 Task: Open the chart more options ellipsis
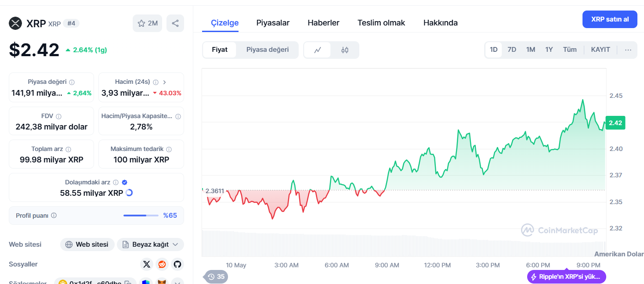point(628,50)
